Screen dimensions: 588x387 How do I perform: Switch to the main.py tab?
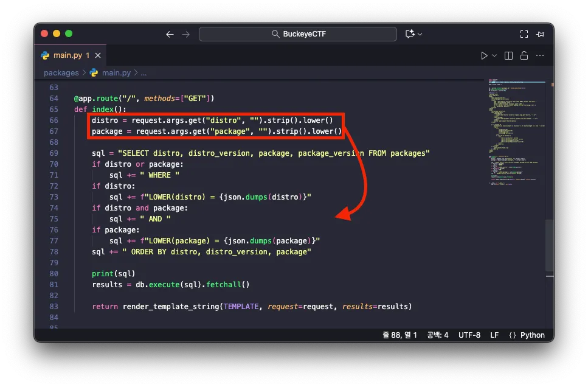click(71, 55)
